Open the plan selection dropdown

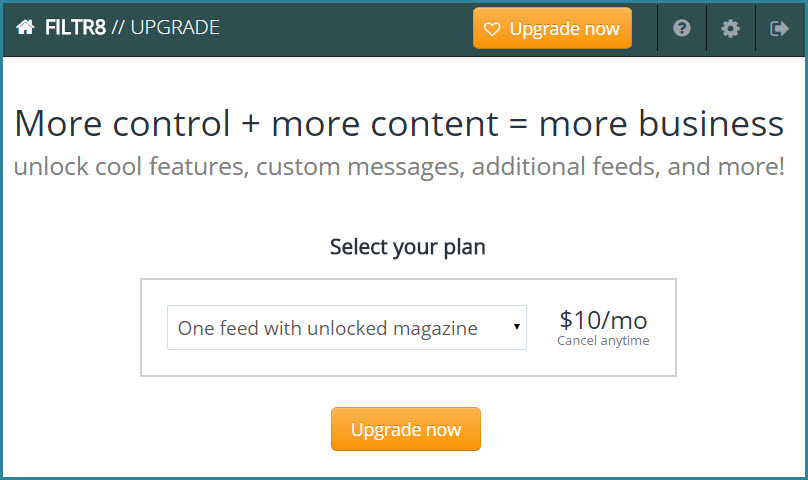click(347, 327)
